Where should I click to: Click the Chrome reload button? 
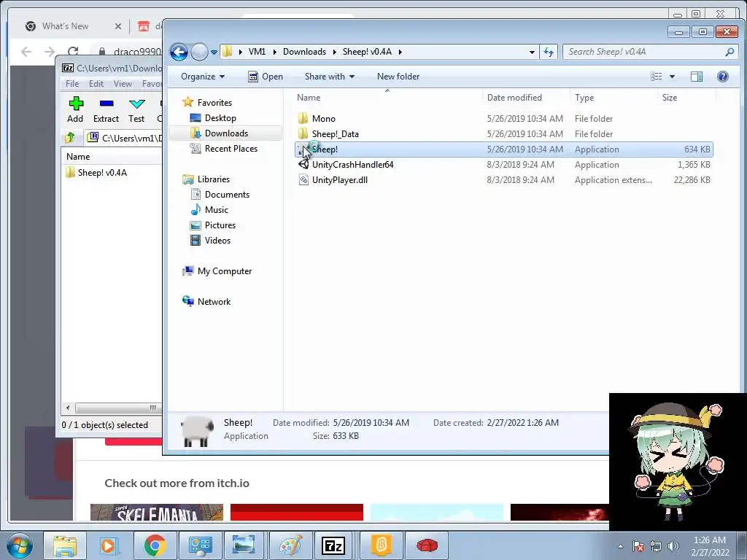(73, 52)
